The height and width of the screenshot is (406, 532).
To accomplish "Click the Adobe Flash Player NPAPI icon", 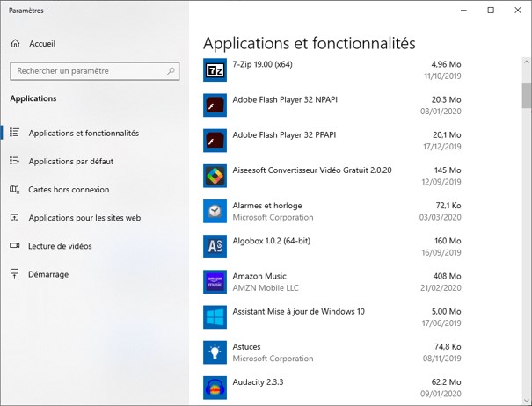I will (x=215, y=105).
